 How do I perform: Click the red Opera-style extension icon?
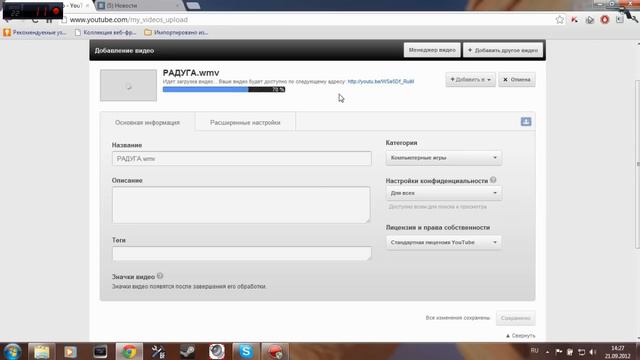(x=605, y=20)
